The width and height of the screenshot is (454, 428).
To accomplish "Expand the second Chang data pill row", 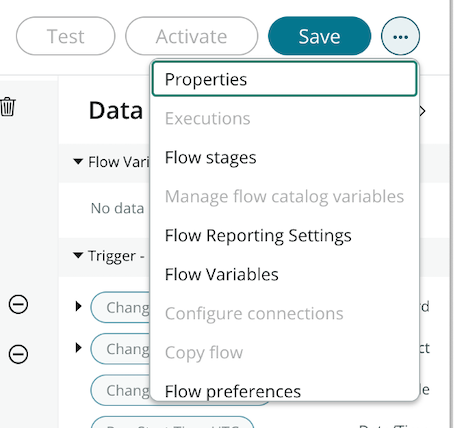I will (x=79, y=348).
